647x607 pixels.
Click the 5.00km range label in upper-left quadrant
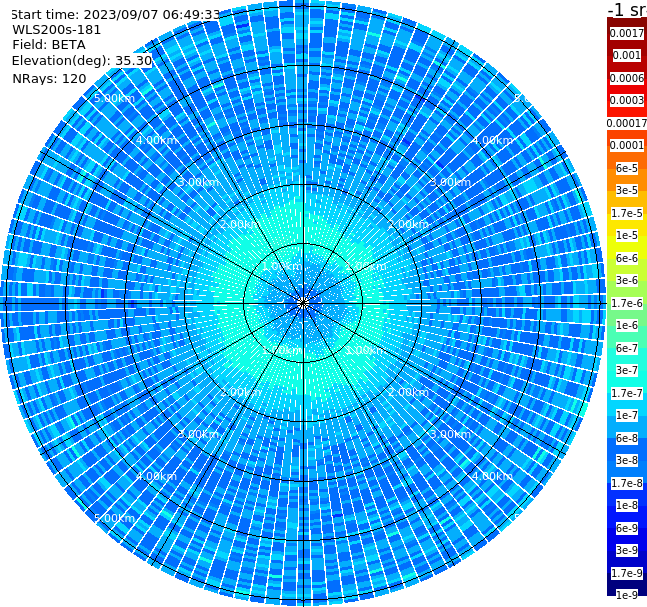point(114,98)
